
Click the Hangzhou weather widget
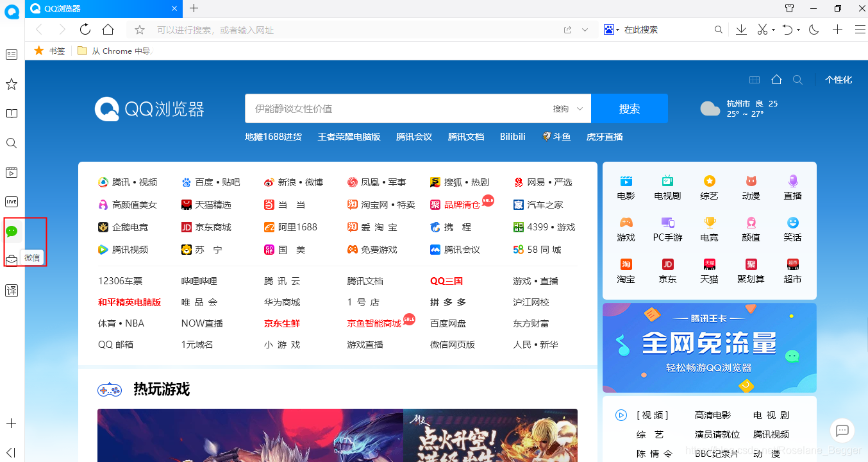tap(739, 108)
